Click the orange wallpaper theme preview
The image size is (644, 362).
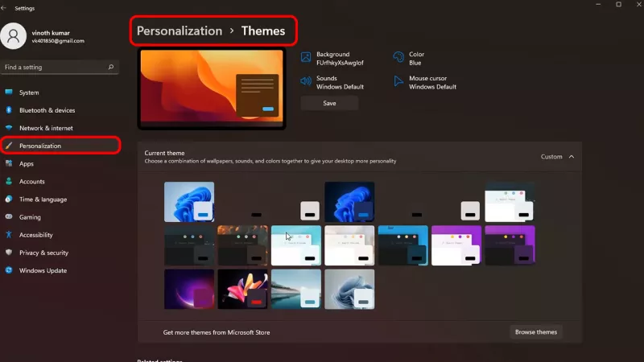[212, 88]
